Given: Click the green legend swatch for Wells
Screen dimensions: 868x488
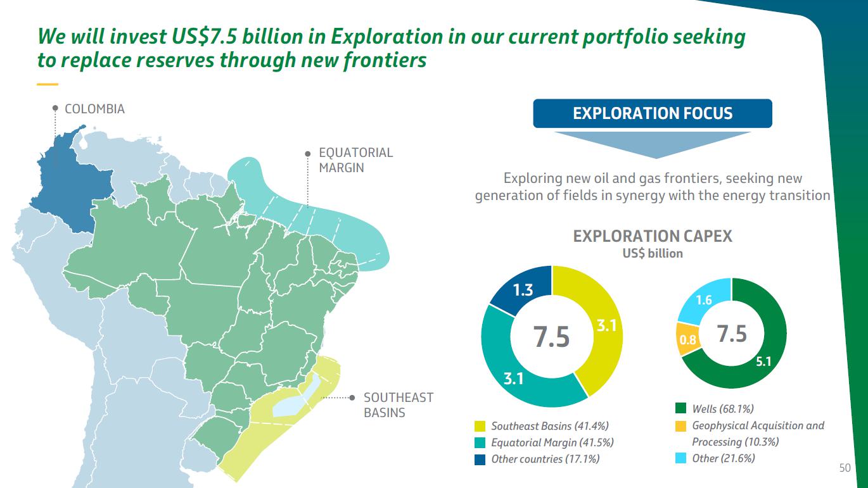Looking at the screenshot, I should 681,409.
